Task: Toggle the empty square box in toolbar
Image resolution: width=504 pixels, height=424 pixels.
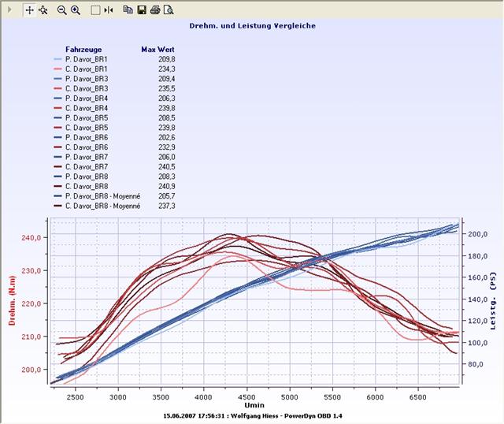Action: pos(95,10)
